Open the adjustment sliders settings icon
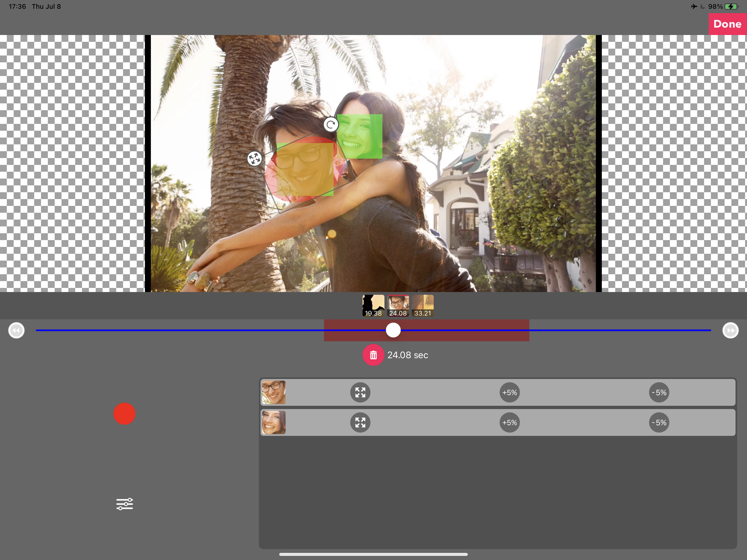Image resolution: width=747 pixels, height=560 pixels. (x=125, y=504)
